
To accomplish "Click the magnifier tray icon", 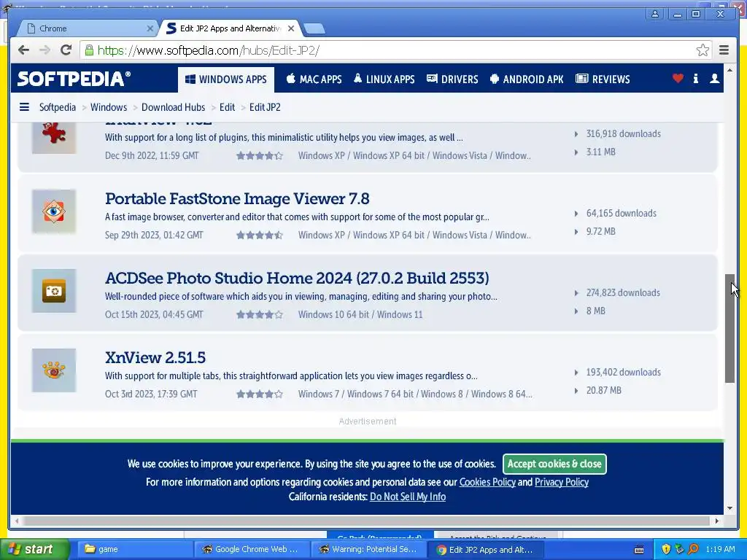I will tap(693, 549).
